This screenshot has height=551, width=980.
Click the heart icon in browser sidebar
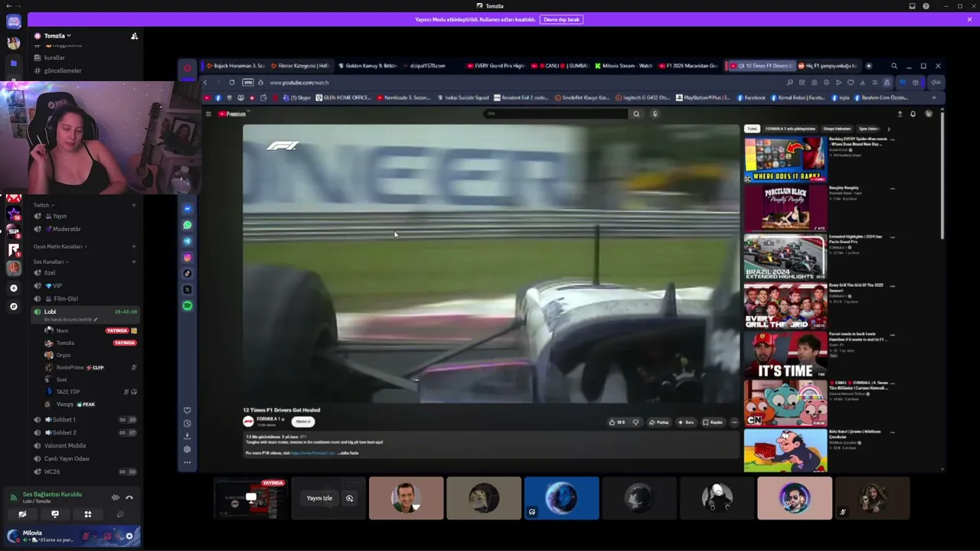(x=188, y=410)
